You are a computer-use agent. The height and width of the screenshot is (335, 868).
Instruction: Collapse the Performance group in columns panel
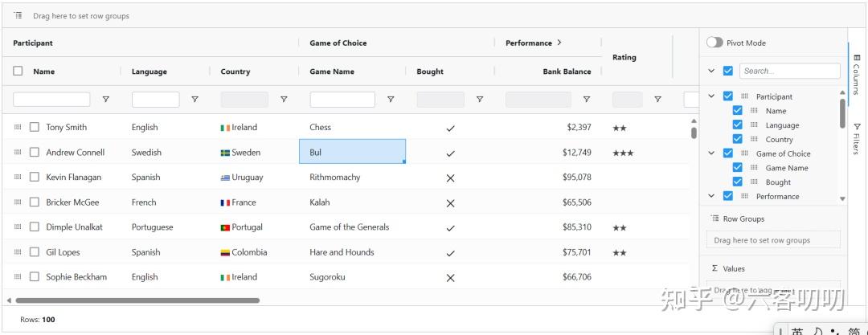[712, 196]
